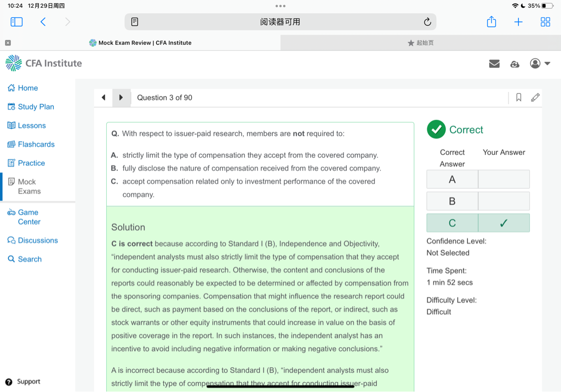
Task: Click answer option A text
Action: point(250,155)
